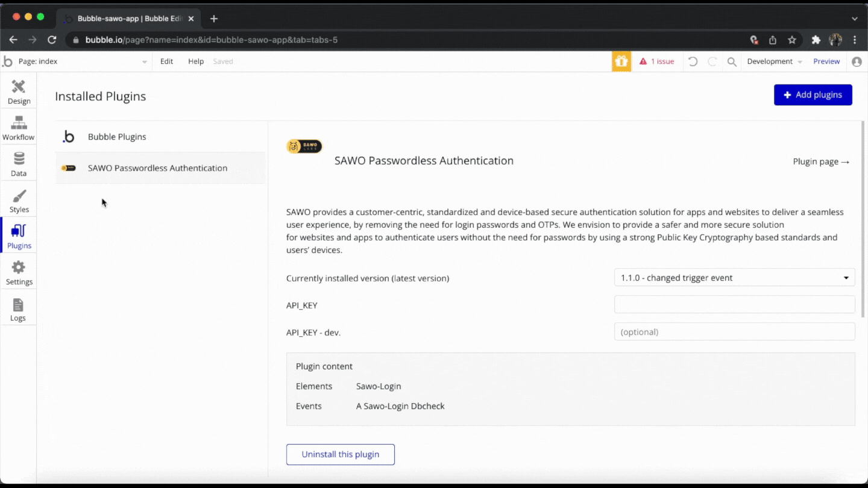Image resolution: width=868 pixels, height=488 pixels.
Task: Open the Plugin page link
Action: tap(822, 161)
